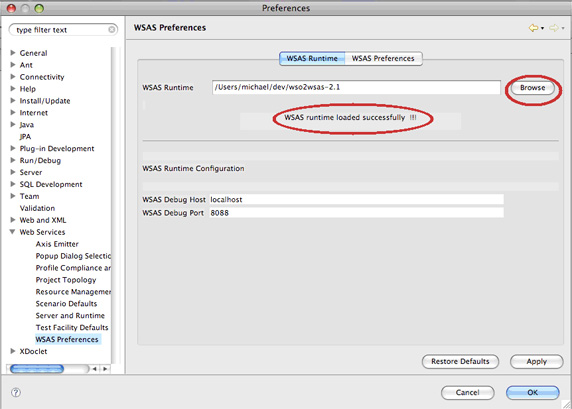Click the WSAS Runtime path field
572x409 pixels.
pyautogui.click(x=356, y=87)
